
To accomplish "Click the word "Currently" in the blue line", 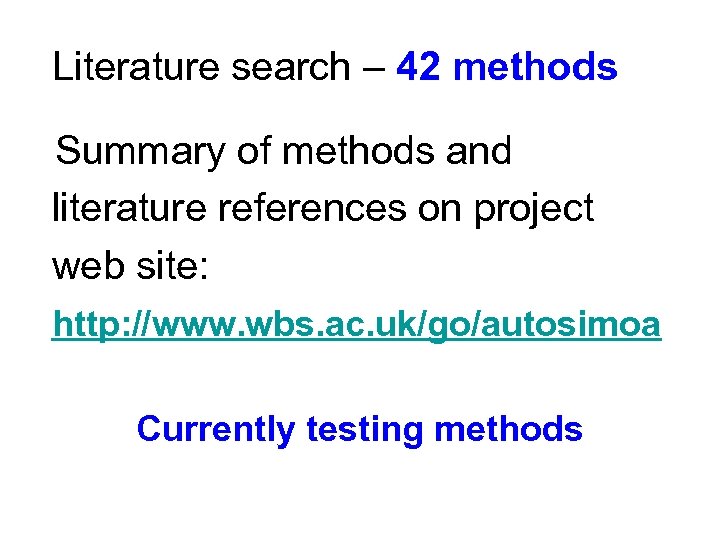I will tap(215, 429).
